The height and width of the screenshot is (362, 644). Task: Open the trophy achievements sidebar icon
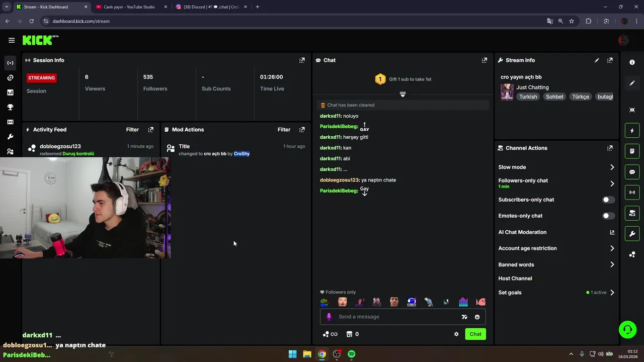click(x=10, y=107)
